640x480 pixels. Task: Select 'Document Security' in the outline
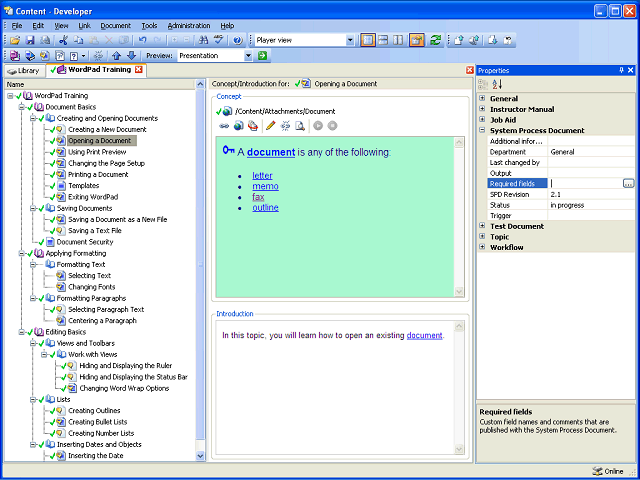click(85, 242)
